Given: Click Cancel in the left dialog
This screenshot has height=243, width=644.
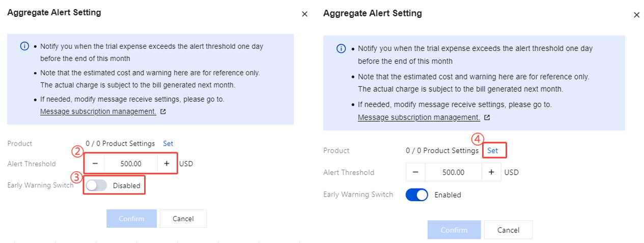Looking at the screenshot, I should pyautogui.click(x=183, y=219).
